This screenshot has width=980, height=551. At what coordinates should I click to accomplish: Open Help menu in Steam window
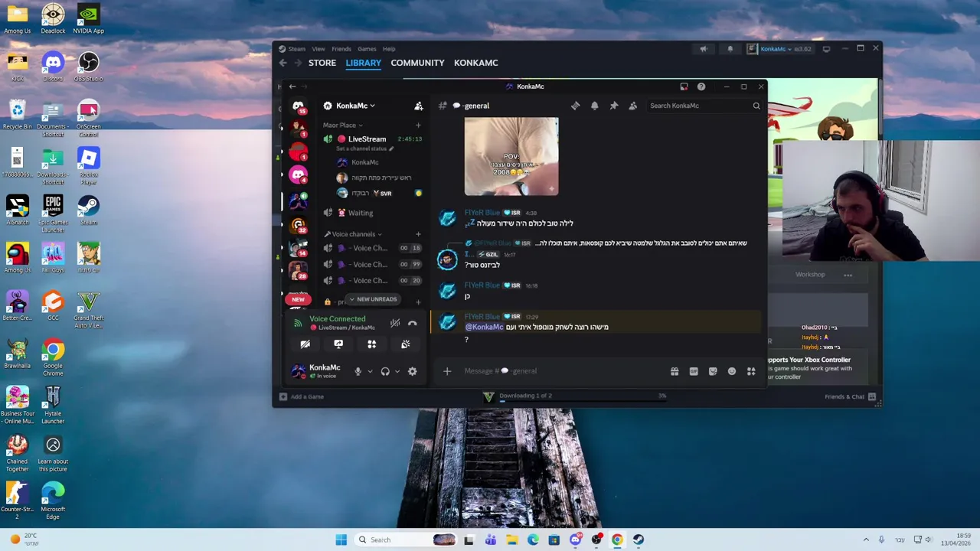[x=389, y=49]
